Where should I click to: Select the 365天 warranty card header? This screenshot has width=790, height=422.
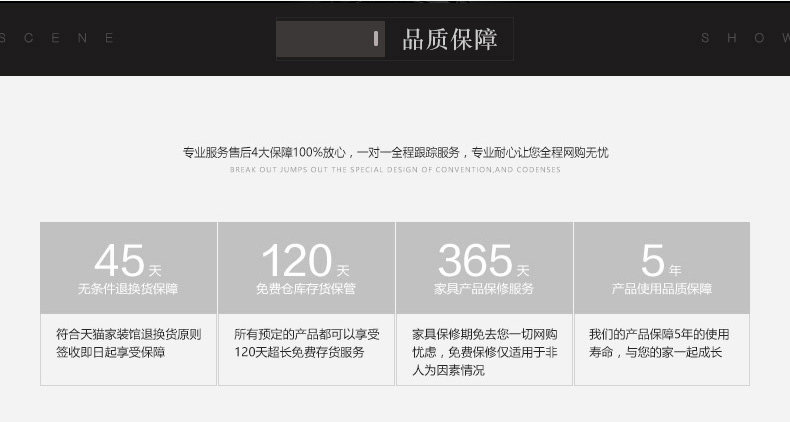click(x=484, y=268)
